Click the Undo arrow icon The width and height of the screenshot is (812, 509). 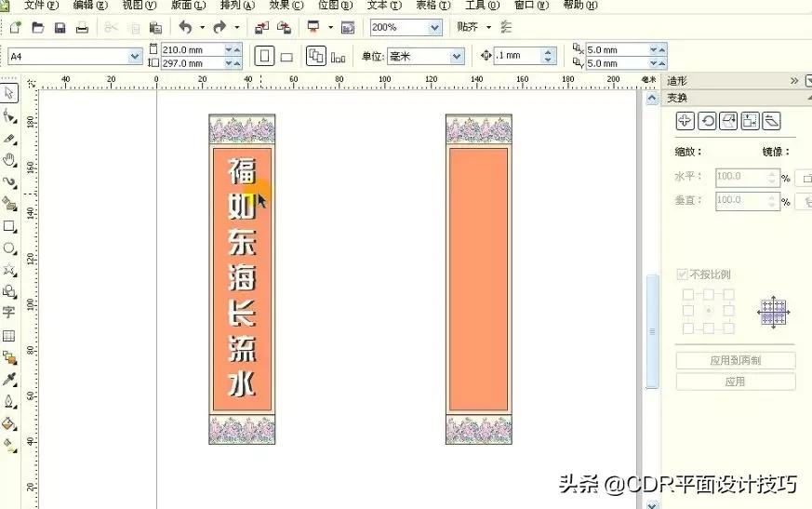coord(185,26)
